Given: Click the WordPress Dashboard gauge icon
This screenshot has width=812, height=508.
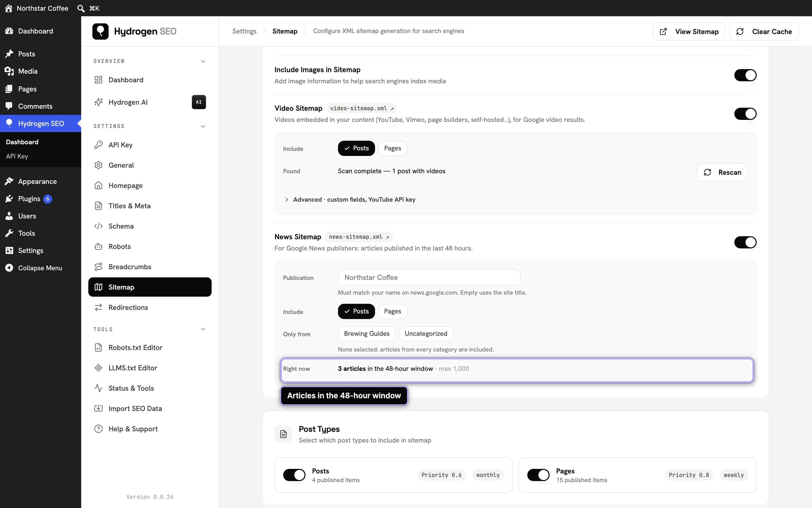Looking at the screenshot, I should [x=9, y=31].
